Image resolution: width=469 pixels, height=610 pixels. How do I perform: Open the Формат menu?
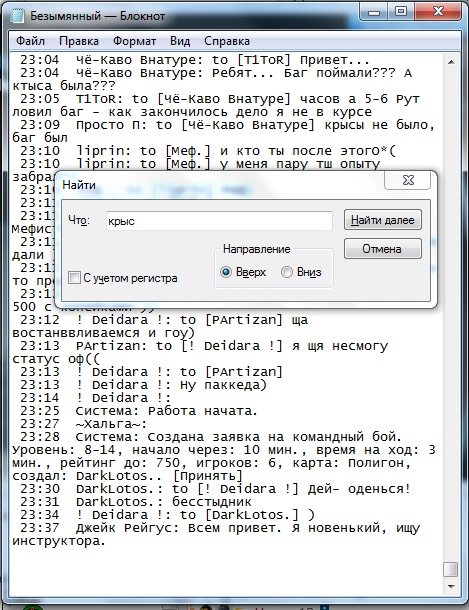[135, 41]
